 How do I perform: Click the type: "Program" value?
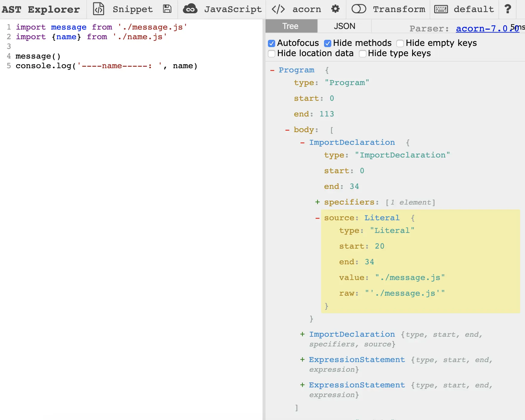347,83
